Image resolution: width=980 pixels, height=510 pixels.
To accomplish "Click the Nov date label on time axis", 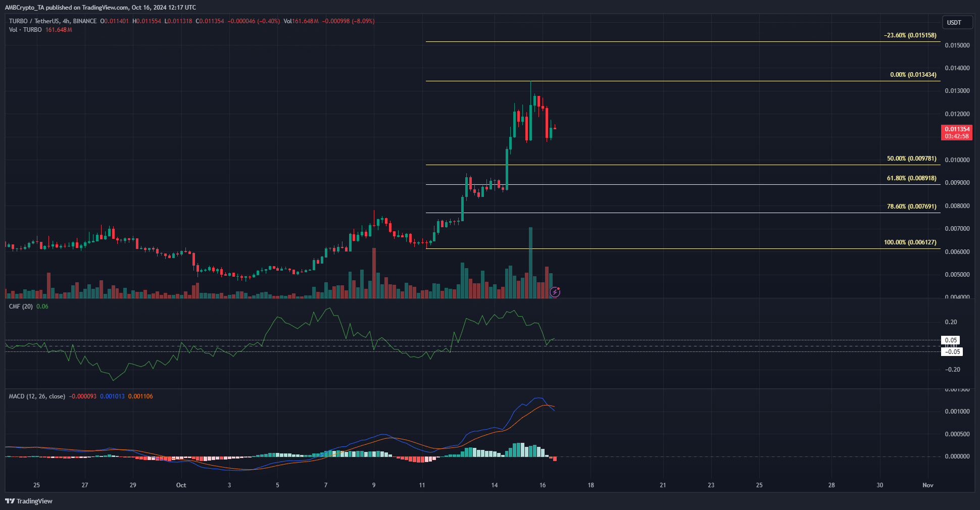I will [x=928, y=485].
